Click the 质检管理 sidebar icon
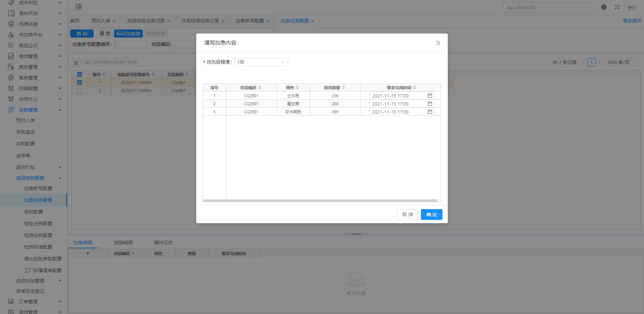The width and height of the screenshot is (644, 314). click(11, 67)
